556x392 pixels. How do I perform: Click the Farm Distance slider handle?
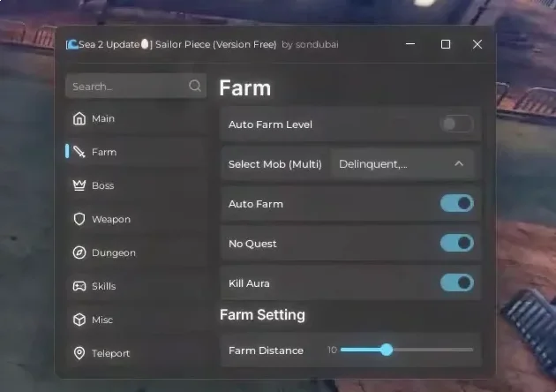click(x=387, y=350)
